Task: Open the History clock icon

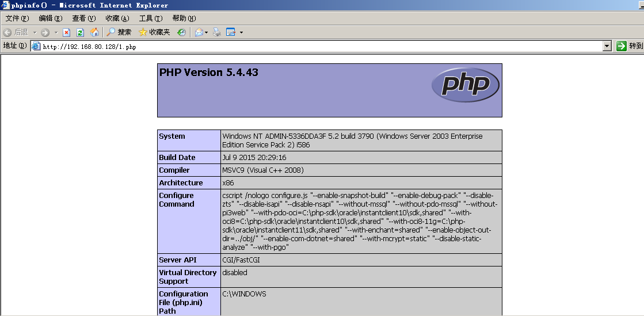Action: click(x=181, y=32)
